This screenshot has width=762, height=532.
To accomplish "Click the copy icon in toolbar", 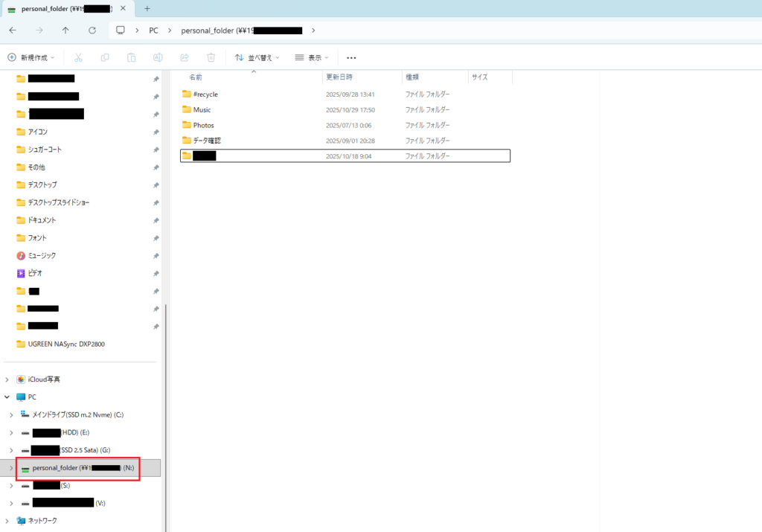I will pyautogui.click(x=105, y=57).
